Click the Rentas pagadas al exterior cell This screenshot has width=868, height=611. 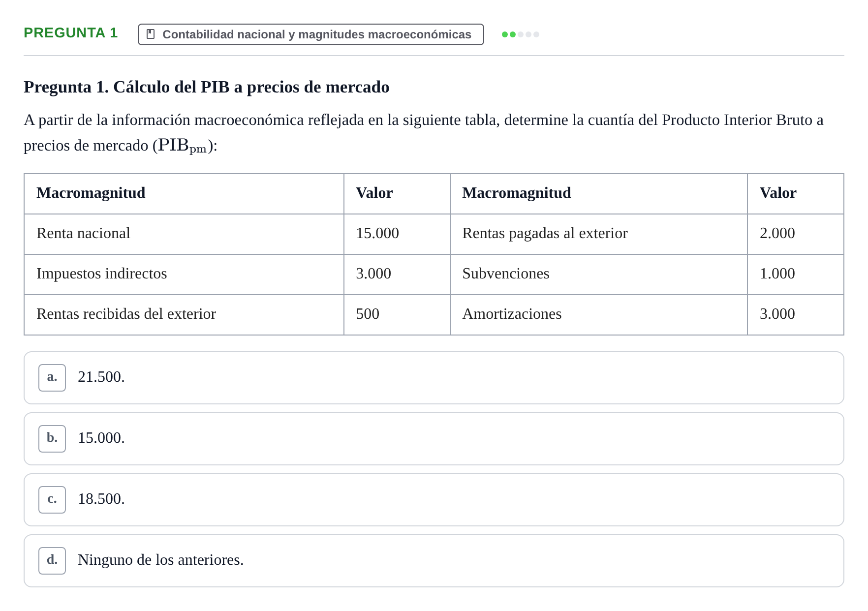tap(598, 234)
